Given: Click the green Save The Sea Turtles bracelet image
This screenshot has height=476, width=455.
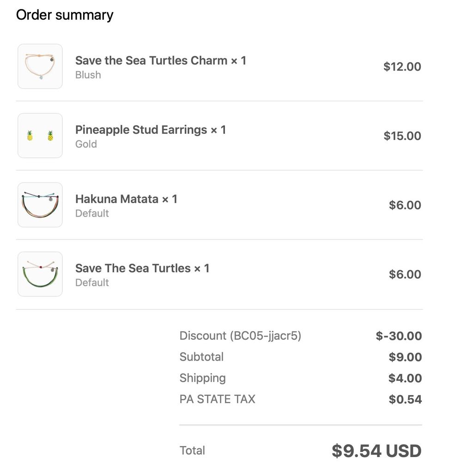Looking at the screenshot, I should tap(40, 274).
